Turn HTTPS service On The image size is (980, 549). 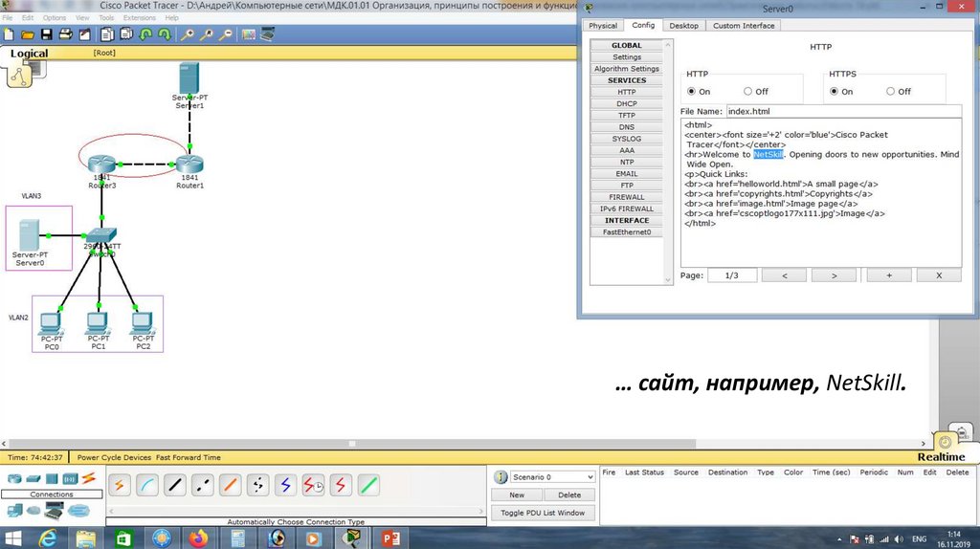tap(834, 91)
